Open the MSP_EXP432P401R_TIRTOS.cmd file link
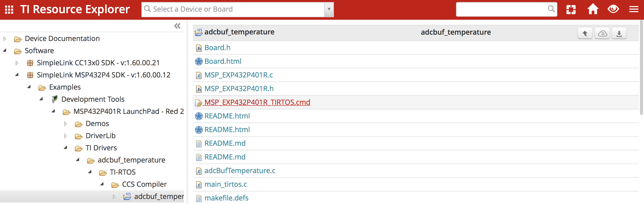The height and width of the screenshot is (204, 644). [257, 102]
